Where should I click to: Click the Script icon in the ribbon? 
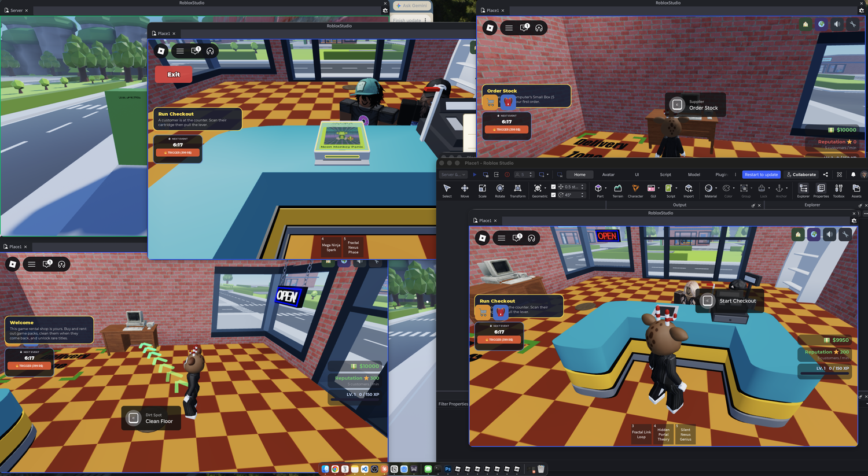668,189
